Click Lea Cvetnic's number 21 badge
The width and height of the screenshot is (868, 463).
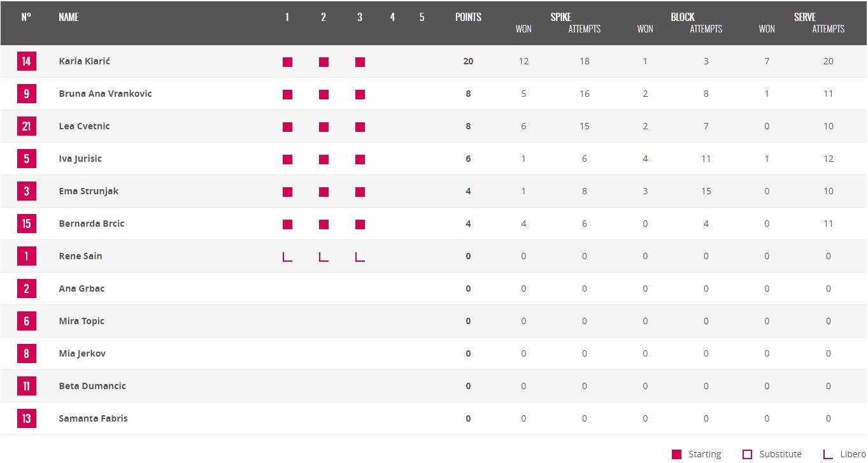[26, 126]
